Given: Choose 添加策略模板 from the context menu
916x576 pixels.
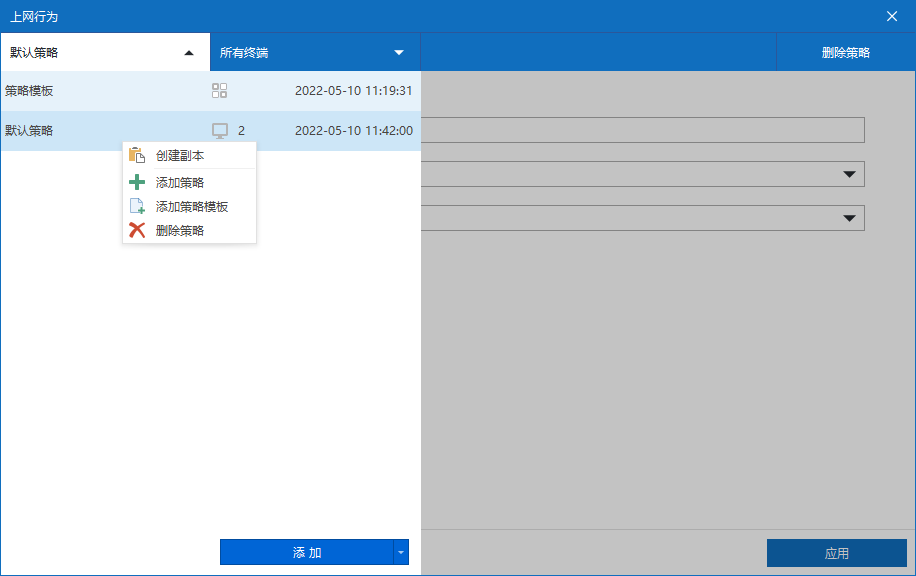Looking at the screenshot, I should click(x=192, y=207).
